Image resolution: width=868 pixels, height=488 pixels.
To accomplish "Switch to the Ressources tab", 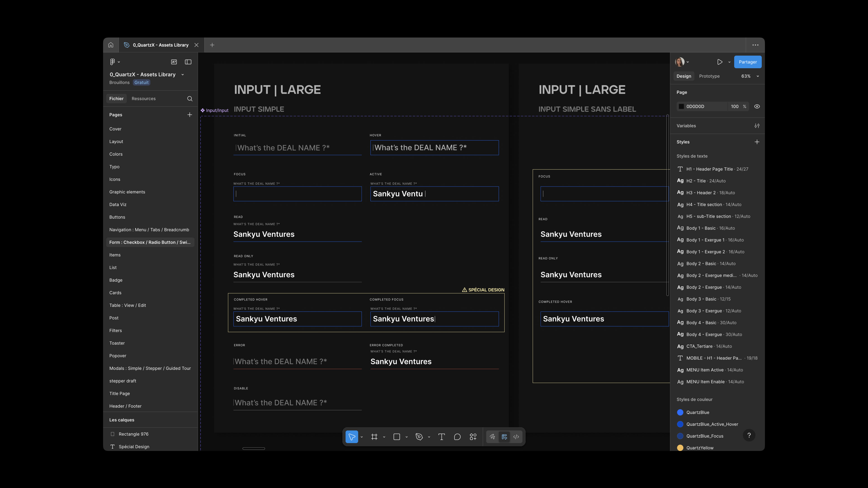I will coord(144,99).
